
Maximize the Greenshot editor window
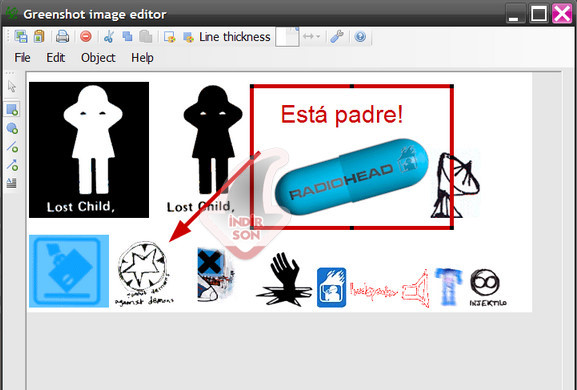tap(538, 14)
